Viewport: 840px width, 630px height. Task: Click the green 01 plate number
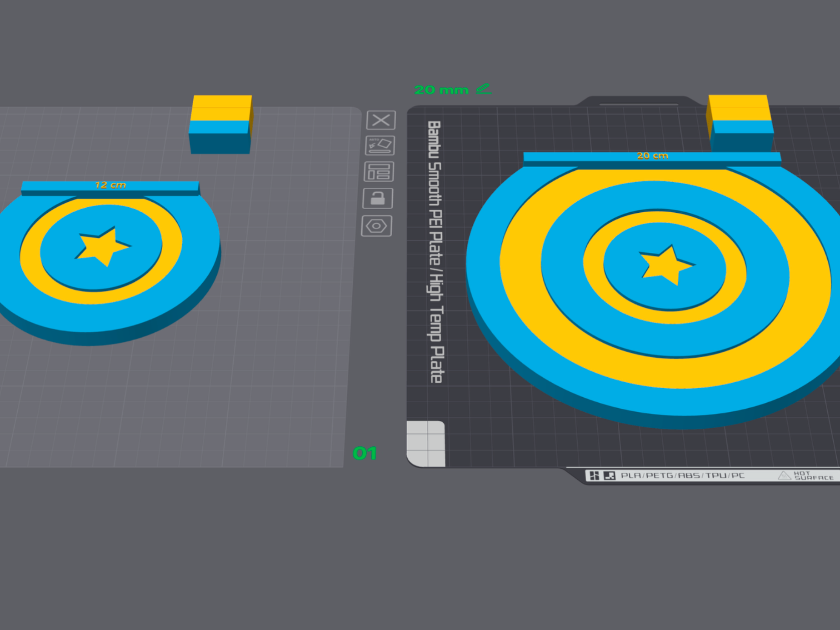tap(365, 453)
